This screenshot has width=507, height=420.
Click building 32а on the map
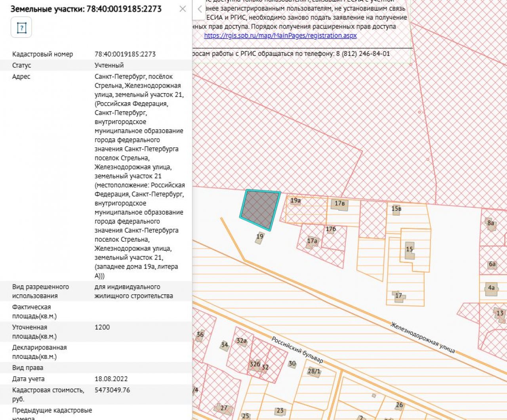241,341
